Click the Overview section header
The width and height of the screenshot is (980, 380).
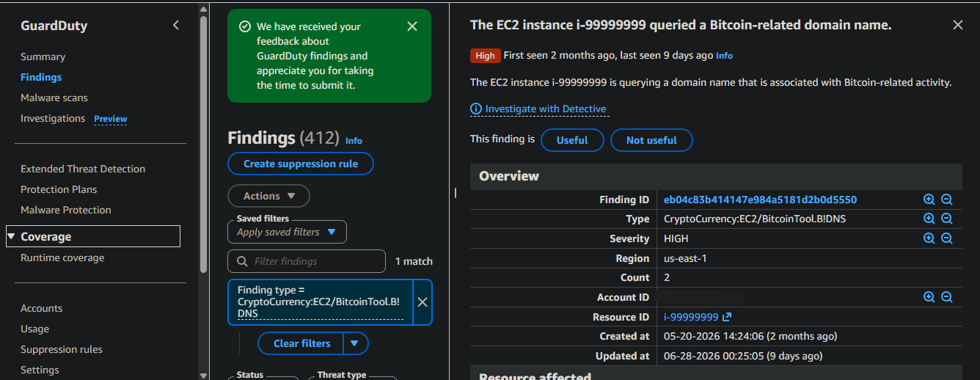[x=716, y=176]
